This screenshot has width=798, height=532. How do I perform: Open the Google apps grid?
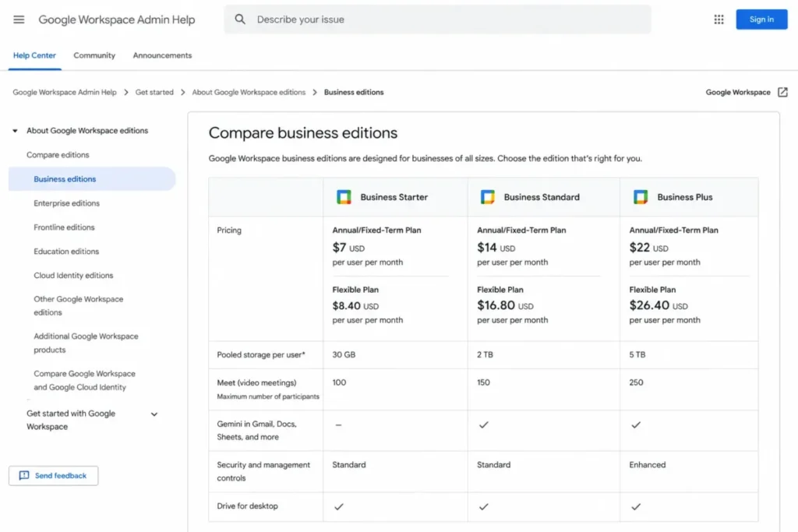click(x=719, y=19)
